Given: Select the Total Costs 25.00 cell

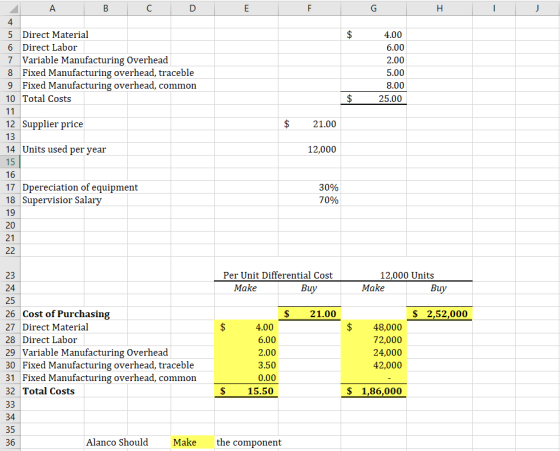Looking at the screenshot, I should pyautogui.click(x=373, y=99).
